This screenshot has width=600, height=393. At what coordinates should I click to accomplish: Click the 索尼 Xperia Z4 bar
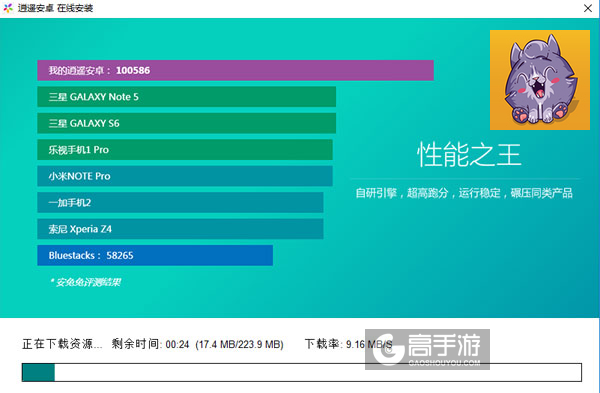[x=180, y=229]
